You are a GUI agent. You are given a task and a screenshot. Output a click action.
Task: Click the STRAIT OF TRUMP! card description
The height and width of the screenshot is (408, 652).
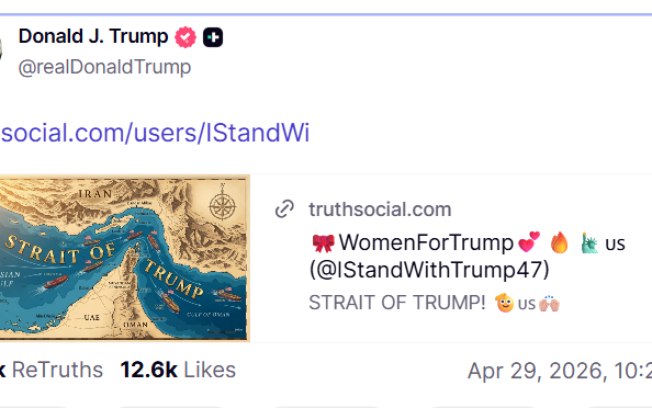pyautogui.click(x=396, y=304)
